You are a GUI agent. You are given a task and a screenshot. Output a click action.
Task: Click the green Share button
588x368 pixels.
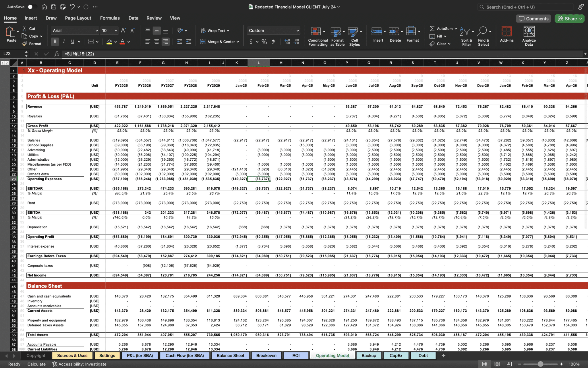570,19
